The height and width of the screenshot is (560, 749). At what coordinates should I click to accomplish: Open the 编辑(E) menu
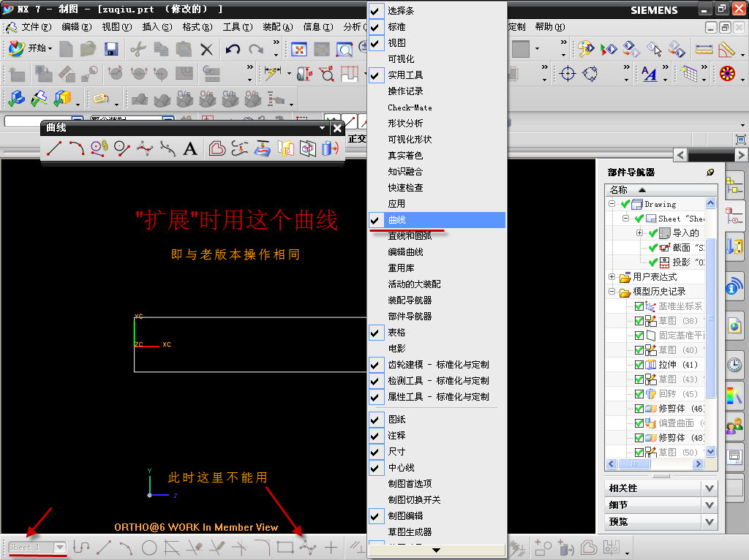coord(76,27)
